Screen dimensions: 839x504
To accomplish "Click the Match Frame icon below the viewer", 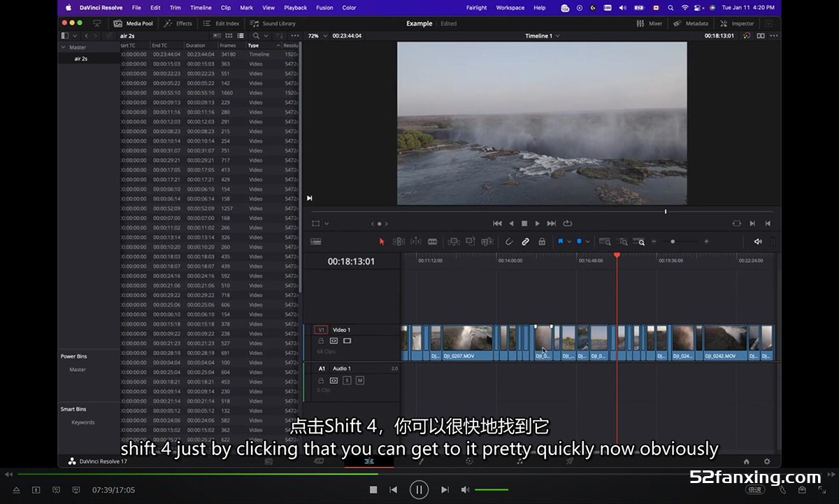I will (x=737, y=224).
